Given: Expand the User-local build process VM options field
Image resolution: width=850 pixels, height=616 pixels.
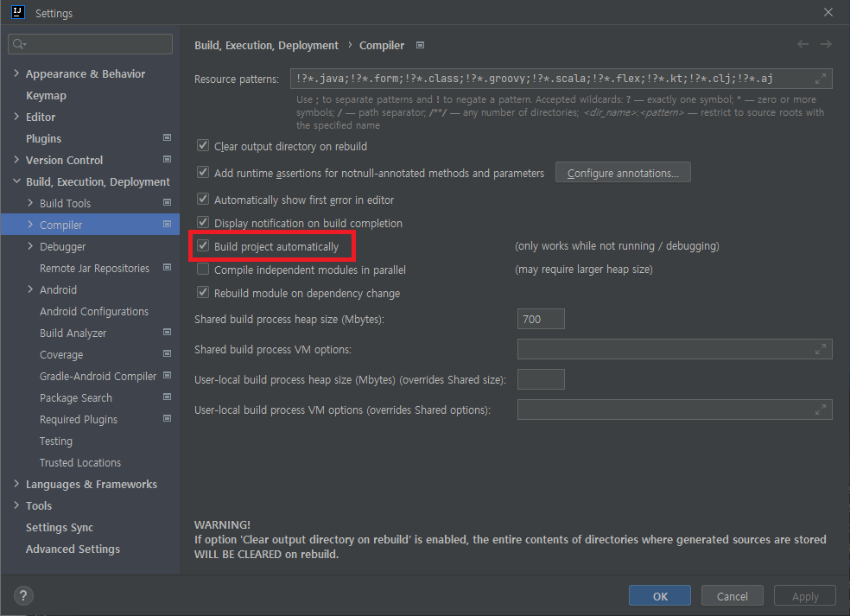Looking at the screenshot, I should [821, 409].
